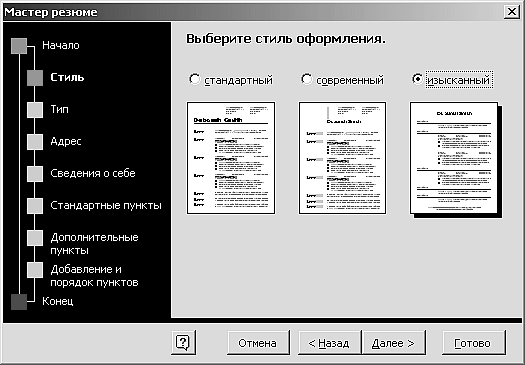This screenshot has height=365, width=525.
Task: Select the стандартный style radio button
Action: click(x=195, y=80)
